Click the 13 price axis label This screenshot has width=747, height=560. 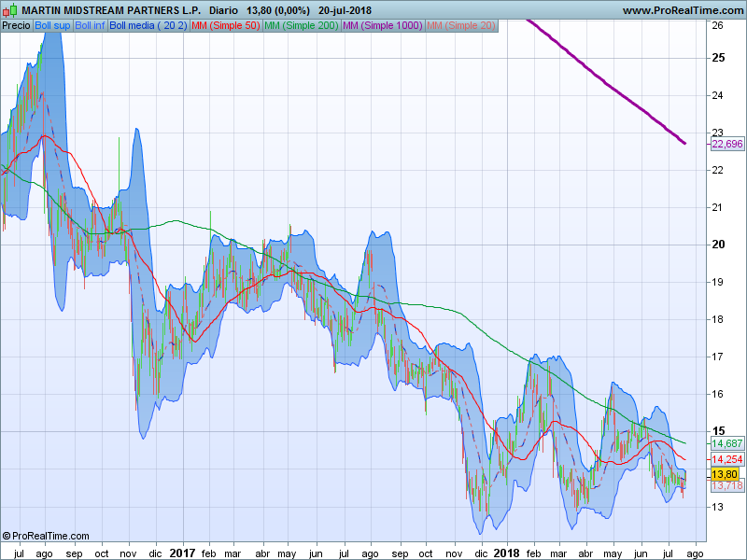717,507
